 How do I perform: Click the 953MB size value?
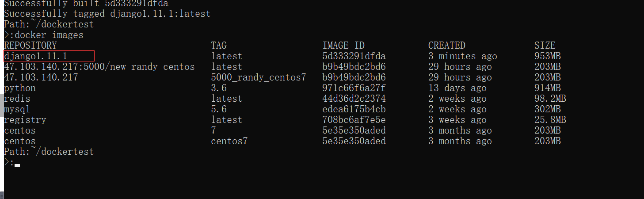547,56
